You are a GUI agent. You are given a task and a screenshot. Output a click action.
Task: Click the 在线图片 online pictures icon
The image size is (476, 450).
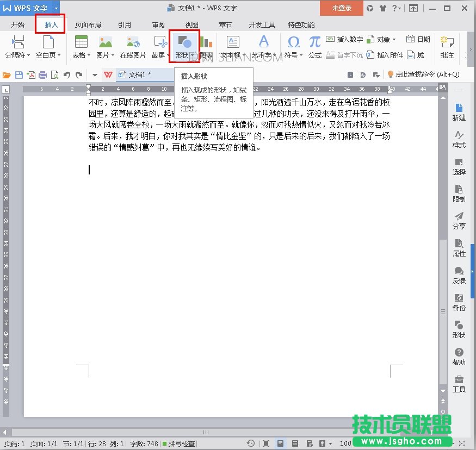(132, 46)
